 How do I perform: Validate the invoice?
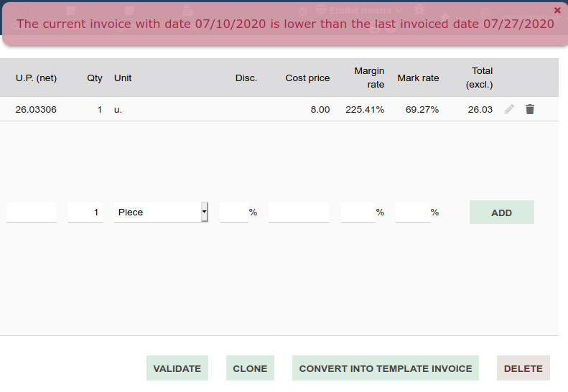coord(177,368)
